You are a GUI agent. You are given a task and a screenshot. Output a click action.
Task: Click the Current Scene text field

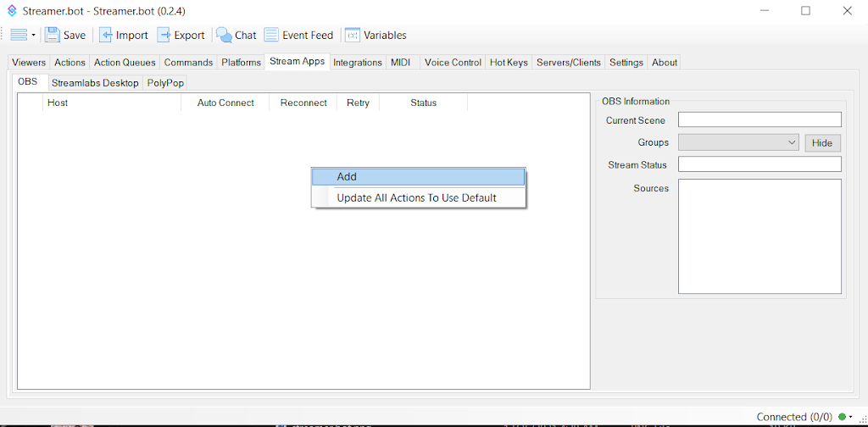[759, 119]
